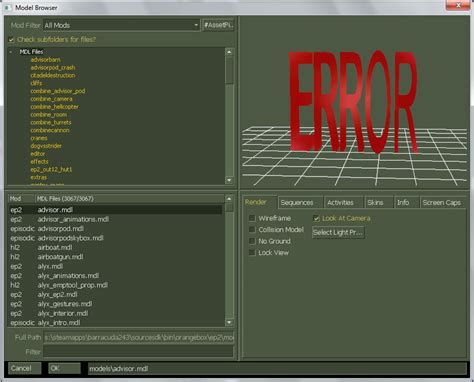Click scroll up arrow of MDL file list

[x=229, y=199]
